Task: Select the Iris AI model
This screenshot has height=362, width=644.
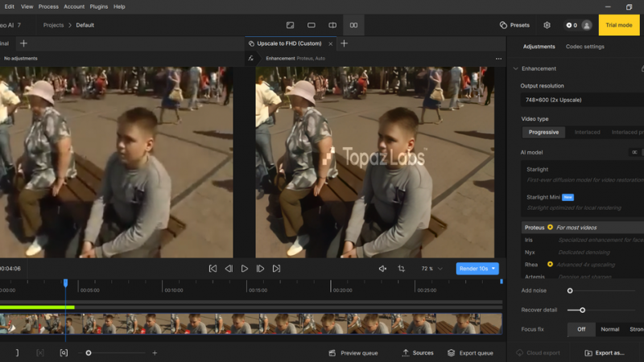Action: [583, 240]
